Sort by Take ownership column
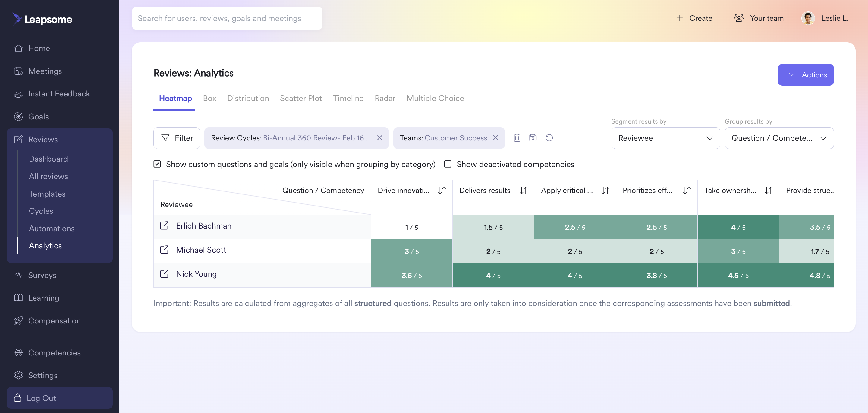Image resolution: width=868 pixels, height=413 pixels. [x=768, y=191]
